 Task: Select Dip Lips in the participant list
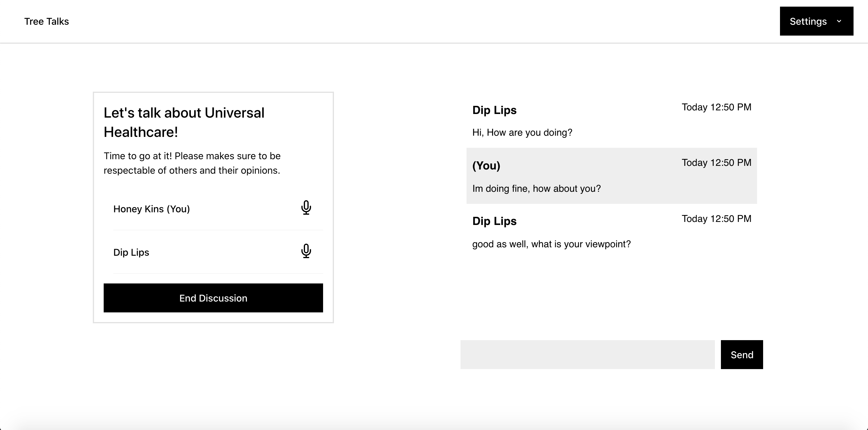pyautogui.click(x=131, y=253)
